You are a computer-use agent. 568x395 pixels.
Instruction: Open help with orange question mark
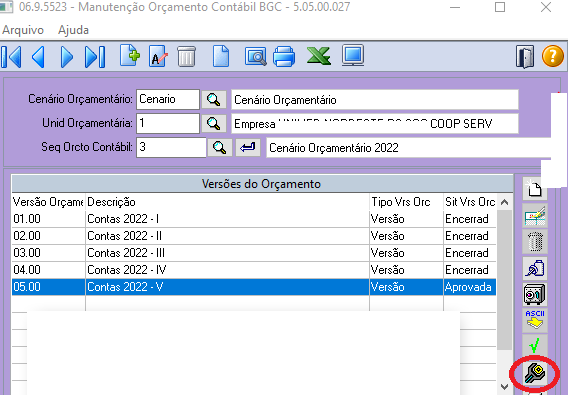click(x=553, y=56)
